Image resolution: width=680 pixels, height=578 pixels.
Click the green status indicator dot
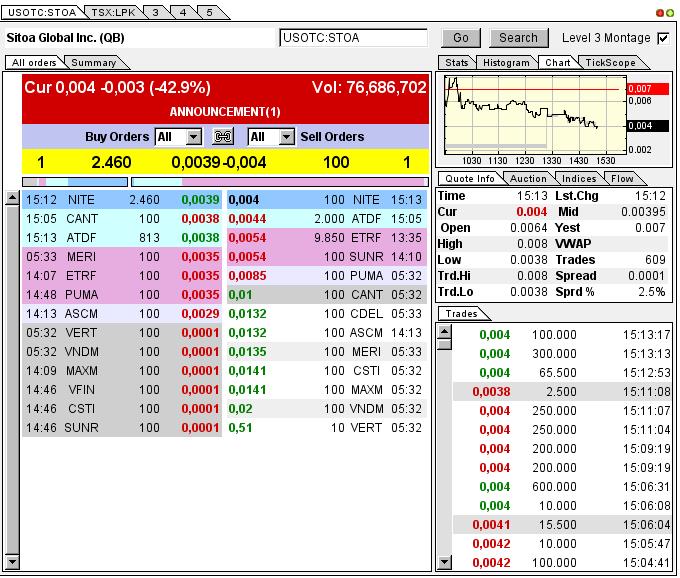(670, 13)
